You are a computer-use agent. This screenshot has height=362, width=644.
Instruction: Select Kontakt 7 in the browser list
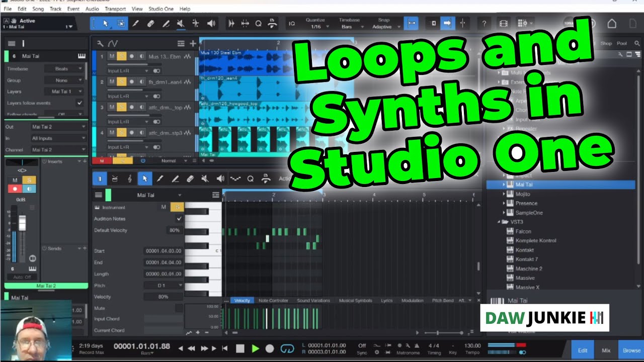[x=526, y=259]
